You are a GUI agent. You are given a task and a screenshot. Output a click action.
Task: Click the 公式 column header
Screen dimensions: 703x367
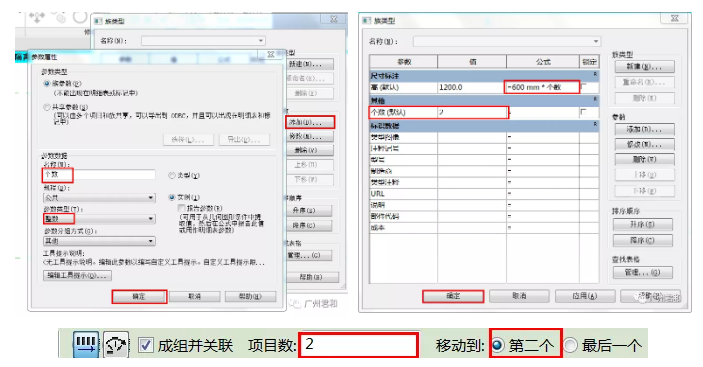543,62
